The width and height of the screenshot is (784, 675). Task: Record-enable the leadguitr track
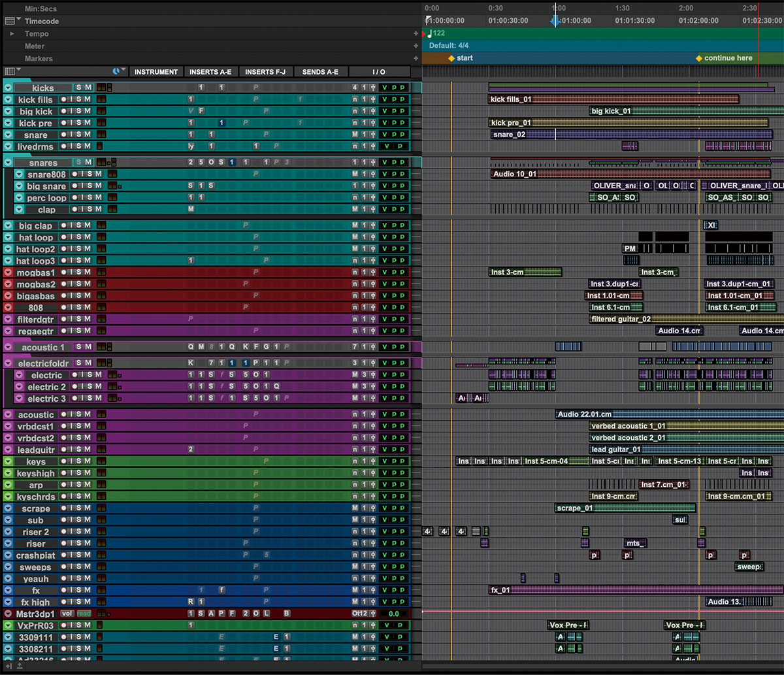pyautogui.click(x=64, y=450)
